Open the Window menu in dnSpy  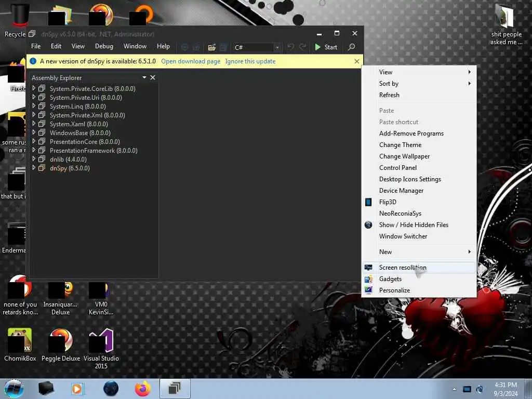pos(135,46)
